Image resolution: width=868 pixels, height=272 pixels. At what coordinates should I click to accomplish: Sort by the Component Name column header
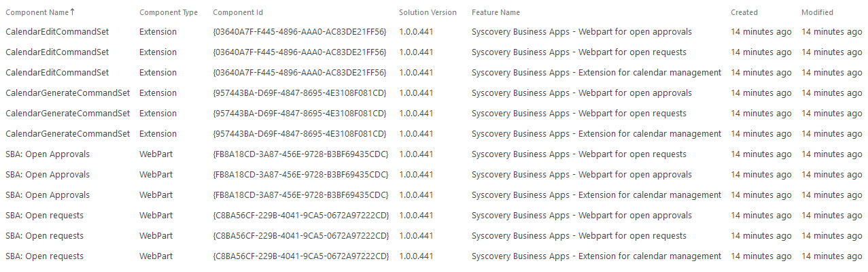coord(40,12)
